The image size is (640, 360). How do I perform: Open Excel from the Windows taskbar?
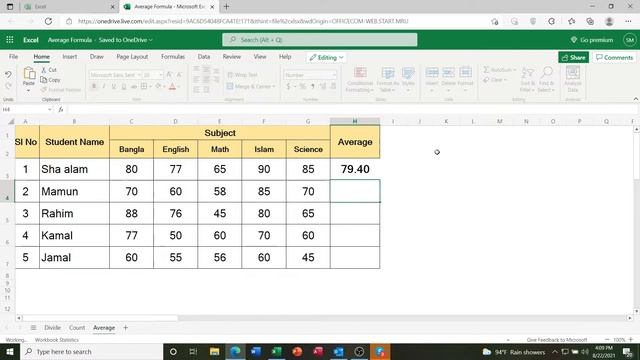pos(276,351)
